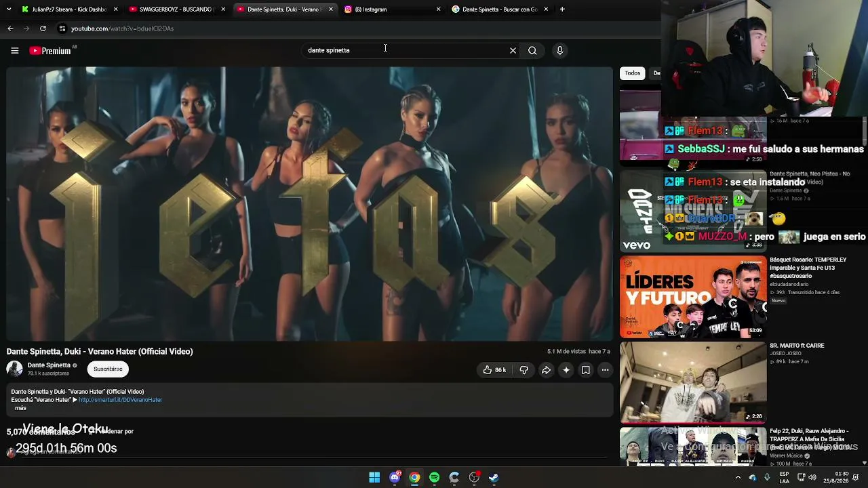868x488 pixels.
Task: Dislike the video
Action: (524, 370)
